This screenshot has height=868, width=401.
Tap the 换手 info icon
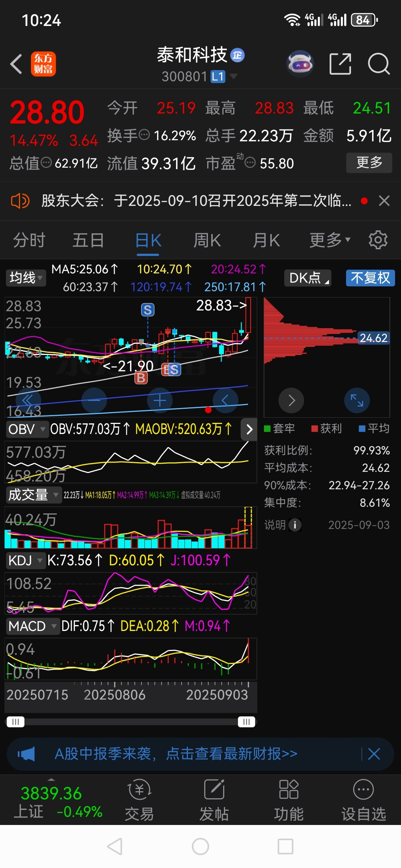tap(144, 135)
